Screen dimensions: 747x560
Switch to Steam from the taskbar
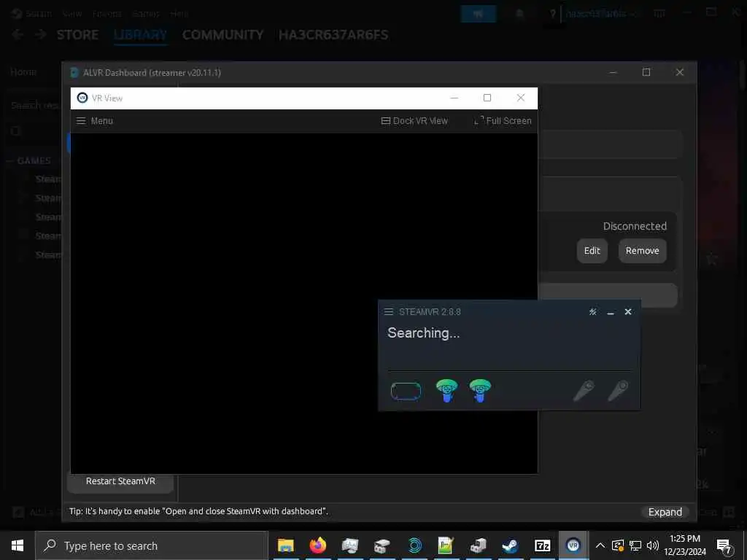(x=510, y=545)
